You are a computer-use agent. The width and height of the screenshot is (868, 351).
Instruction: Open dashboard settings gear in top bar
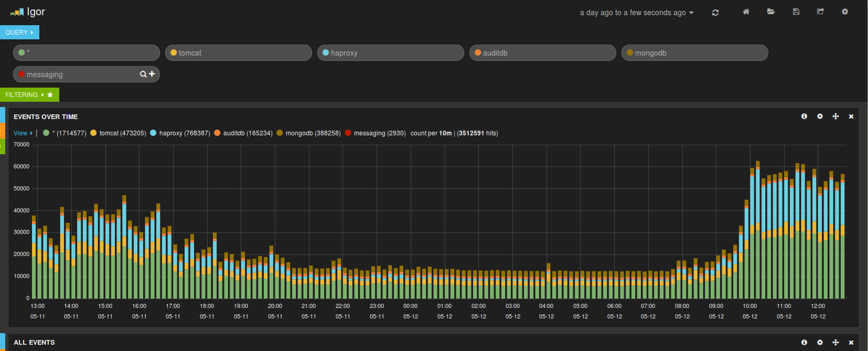(845, 12)
